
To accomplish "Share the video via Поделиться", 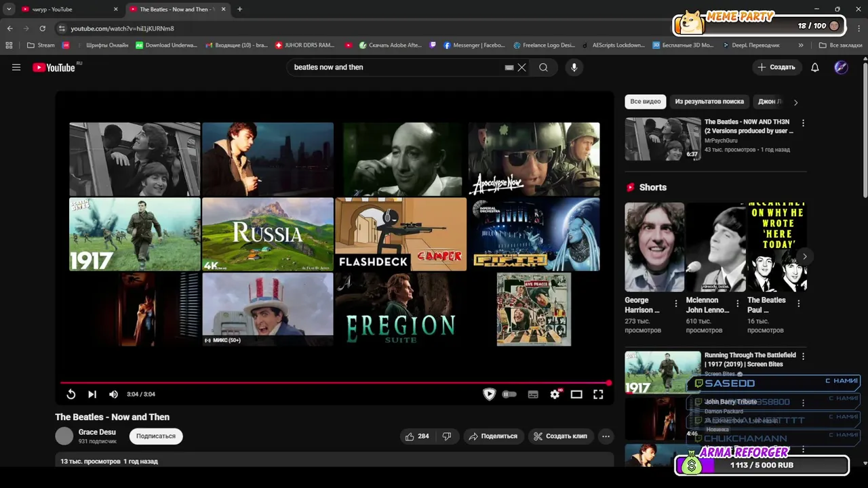I will pos(493,436).
